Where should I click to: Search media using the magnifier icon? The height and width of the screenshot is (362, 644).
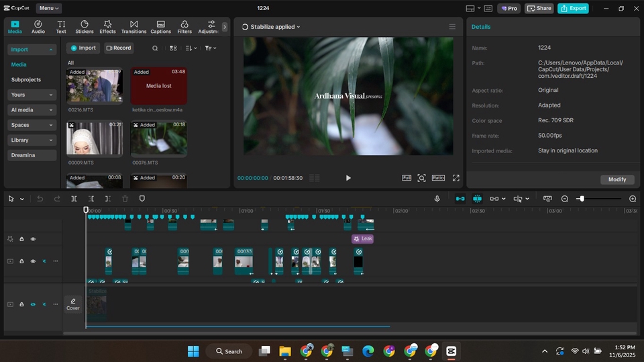point(155,48)
